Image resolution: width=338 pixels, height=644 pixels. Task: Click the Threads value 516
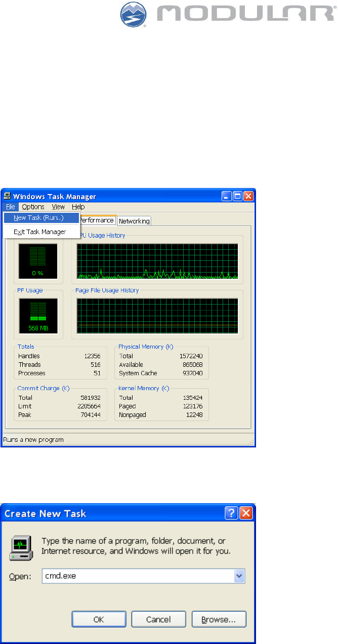[96, 365]
